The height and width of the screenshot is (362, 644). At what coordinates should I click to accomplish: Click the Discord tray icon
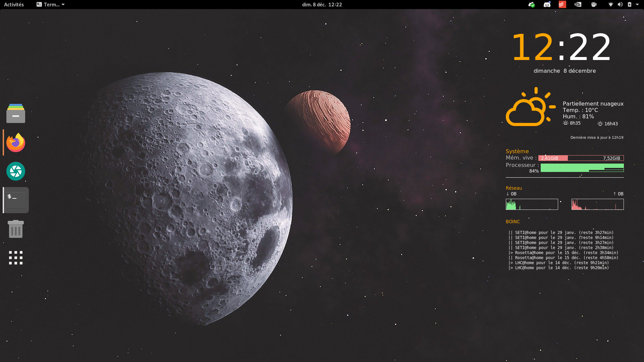(547, 5)
